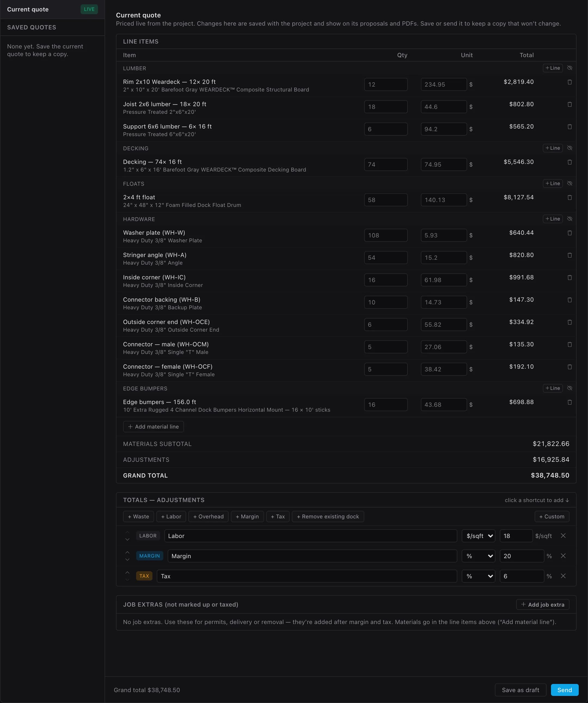Remove the Tax adjustment row
The image size is (588, 703).
[x=563, y=576]
